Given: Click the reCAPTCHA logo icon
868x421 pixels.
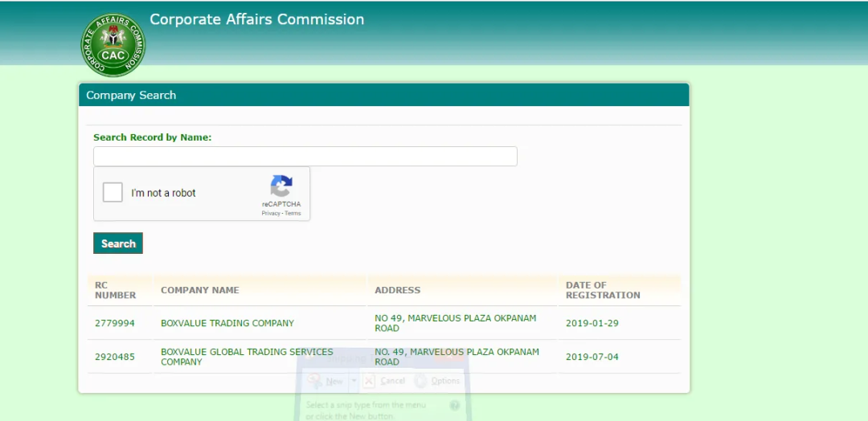Looking at the screenshot, I should tap(281, 186).
